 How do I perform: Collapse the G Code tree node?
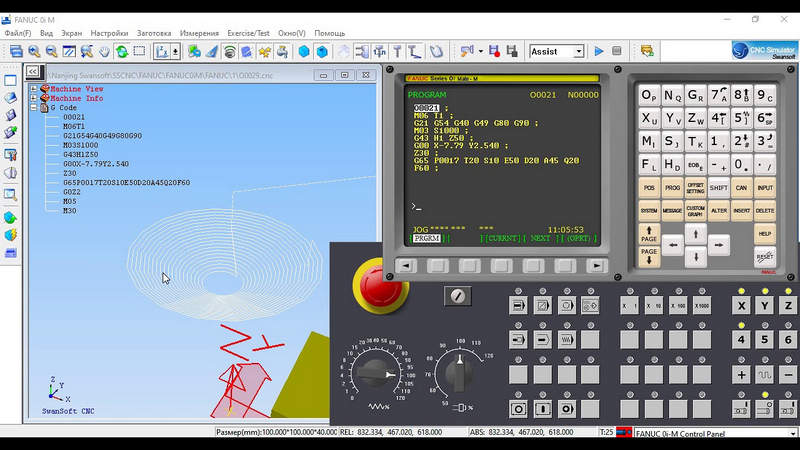click(34, 107)
